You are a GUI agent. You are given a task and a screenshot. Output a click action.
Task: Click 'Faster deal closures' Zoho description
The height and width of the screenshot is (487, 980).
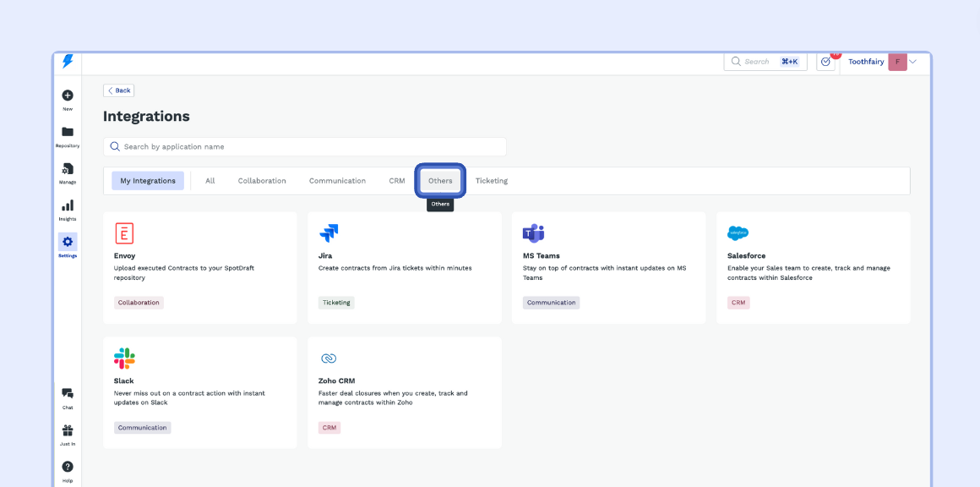[x=393, y=397]
